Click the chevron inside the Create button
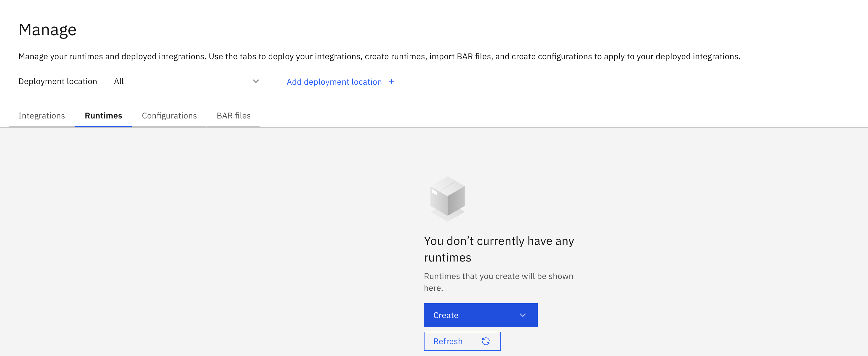Viewport: 868px width, 356px height. [x=523, y=315]
